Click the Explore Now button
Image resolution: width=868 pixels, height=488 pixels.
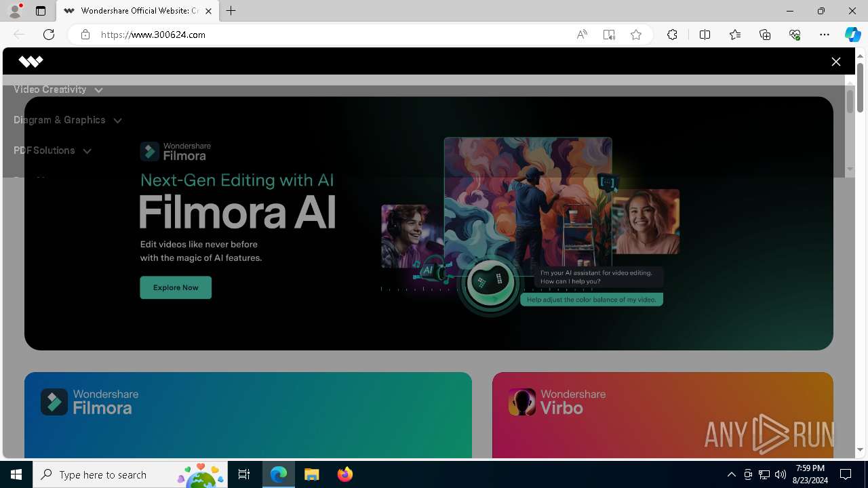coord(176,287)
